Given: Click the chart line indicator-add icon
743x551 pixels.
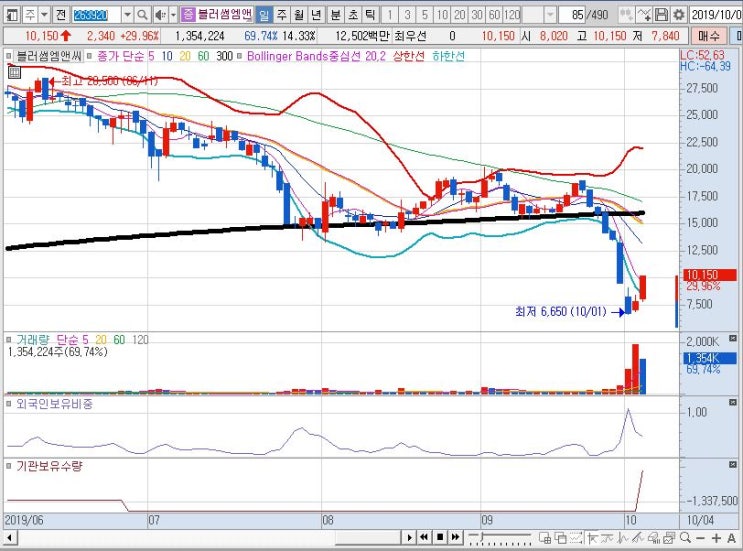Looking at the screenshot, I should [644, 15].
